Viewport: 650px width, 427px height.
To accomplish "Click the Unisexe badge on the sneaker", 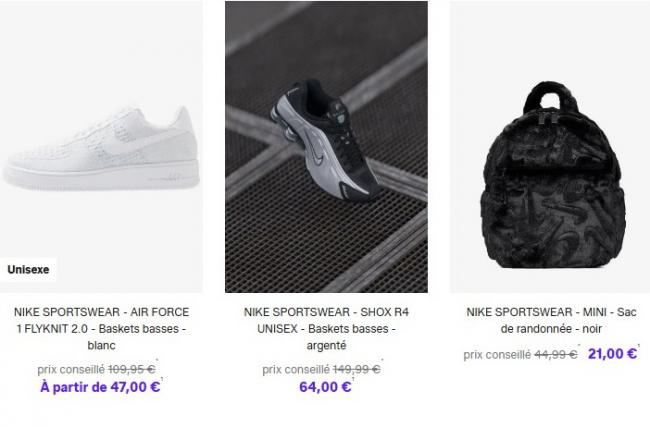I will click(28, 269).
